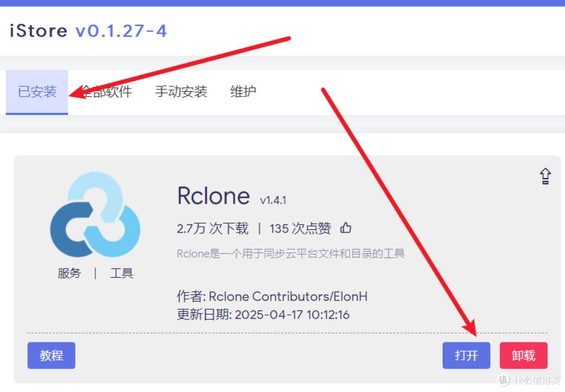565x392 pixels.
Task: Switch to the 已安装 tab
Action: [37, 92]
